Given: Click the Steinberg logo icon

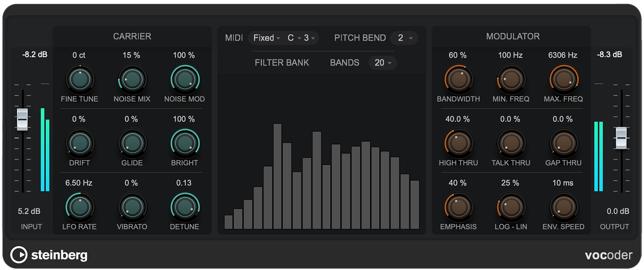Looking at the screenshot, I should [18, 255].
